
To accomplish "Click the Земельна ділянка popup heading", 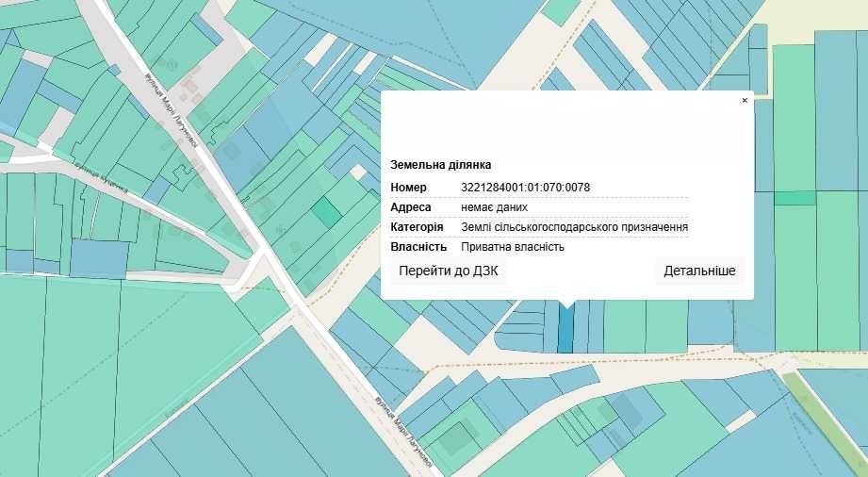I will click(x=441, y=165).
